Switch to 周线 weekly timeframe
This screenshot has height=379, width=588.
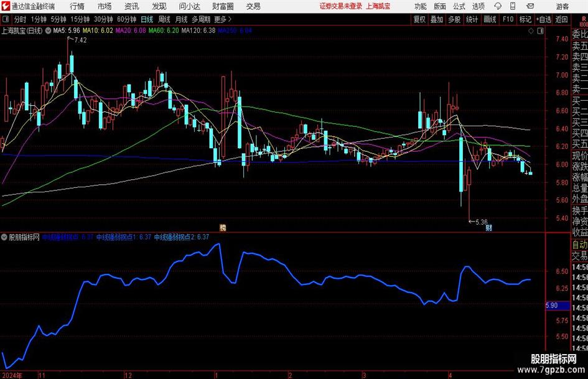(164, 19)
